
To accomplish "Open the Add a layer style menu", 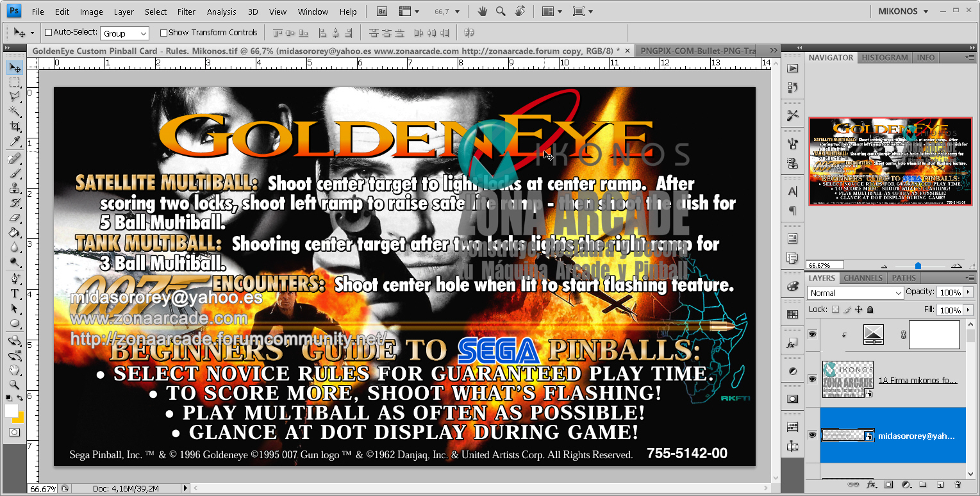I will pos(870,485).
